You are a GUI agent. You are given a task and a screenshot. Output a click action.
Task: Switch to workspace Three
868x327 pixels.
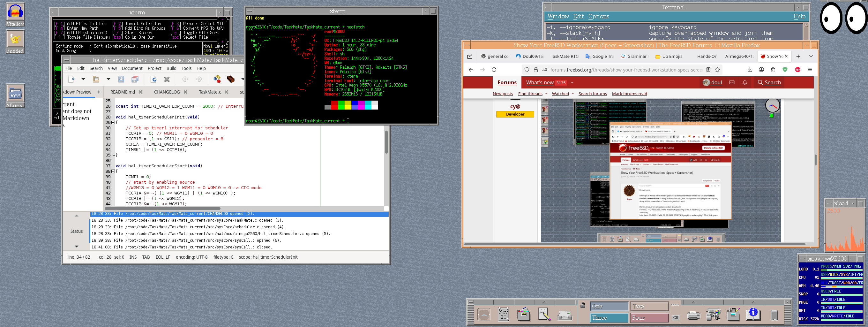click(x=609, y=317)
